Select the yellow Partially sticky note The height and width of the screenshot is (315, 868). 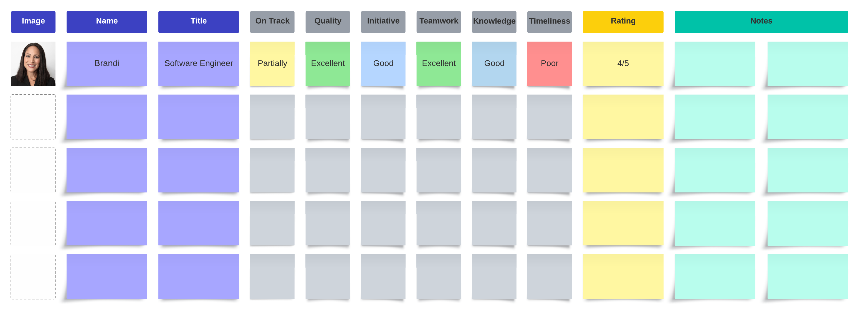[272, 63]
